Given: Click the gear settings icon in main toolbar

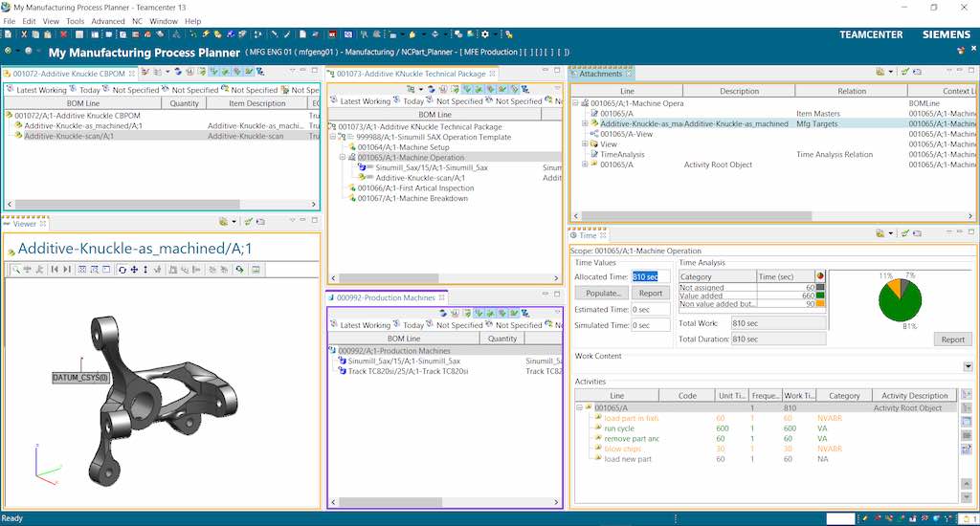Looking at the screenshot, I should coord(485,34).
